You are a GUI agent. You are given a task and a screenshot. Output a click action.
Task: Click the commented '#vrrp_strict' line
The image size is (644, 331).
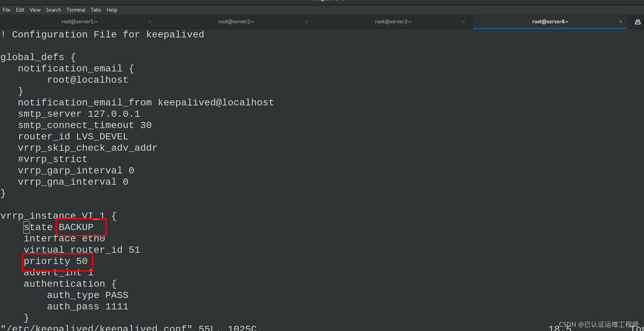click(53, 159)
